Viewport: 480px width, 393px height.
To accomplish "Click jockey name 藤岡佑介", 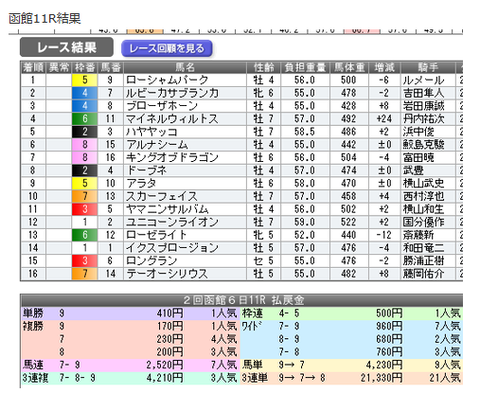I will [423, 274].
